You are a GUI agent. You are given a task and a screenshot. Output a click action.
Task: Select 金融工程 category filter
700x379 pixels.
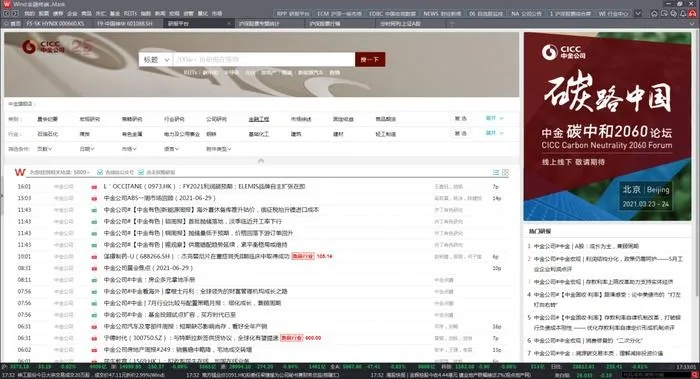pos(259,119)
